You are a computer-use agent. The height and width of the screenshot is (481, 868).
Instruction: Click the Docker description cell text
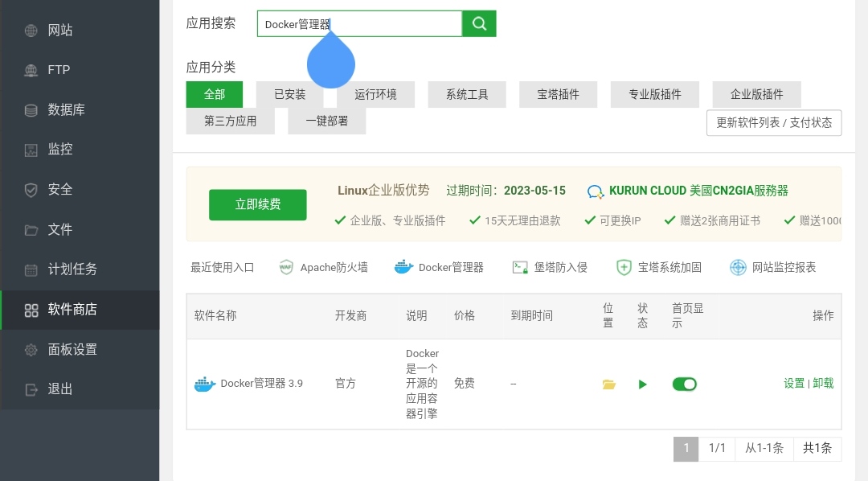423,384
